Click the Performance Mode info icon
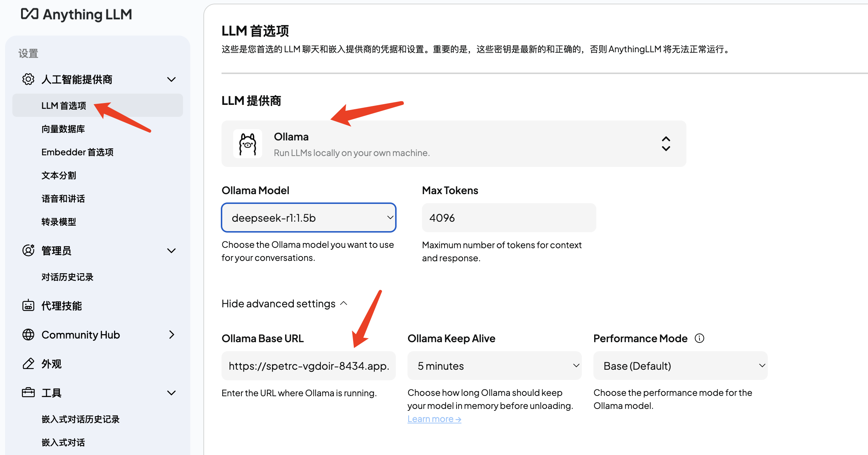Image resolution: width=868 pixels, height=455 pixels. click(x=699, y=338)
